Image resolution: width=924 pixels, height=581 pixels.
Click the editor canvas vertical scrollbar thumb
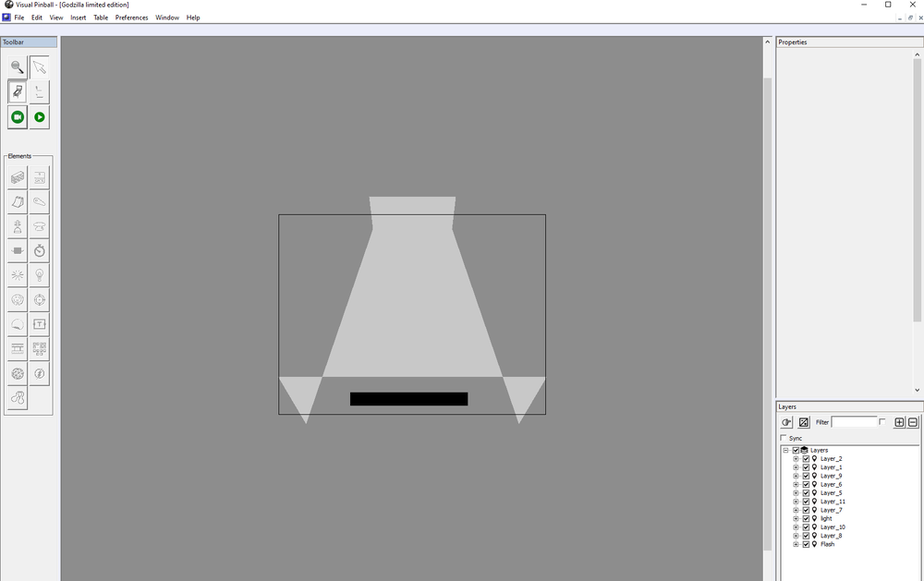point(767,313)
